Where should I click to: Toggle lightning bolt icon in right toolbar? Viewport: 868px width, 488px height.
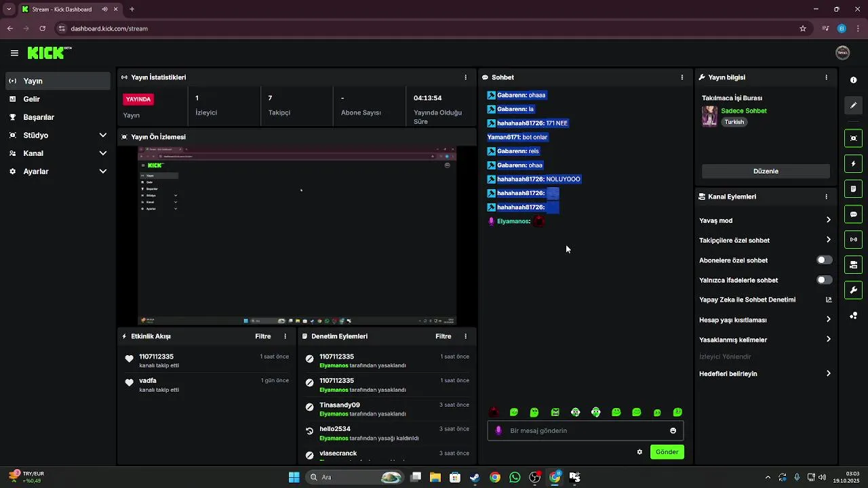[x=853, y=164]
